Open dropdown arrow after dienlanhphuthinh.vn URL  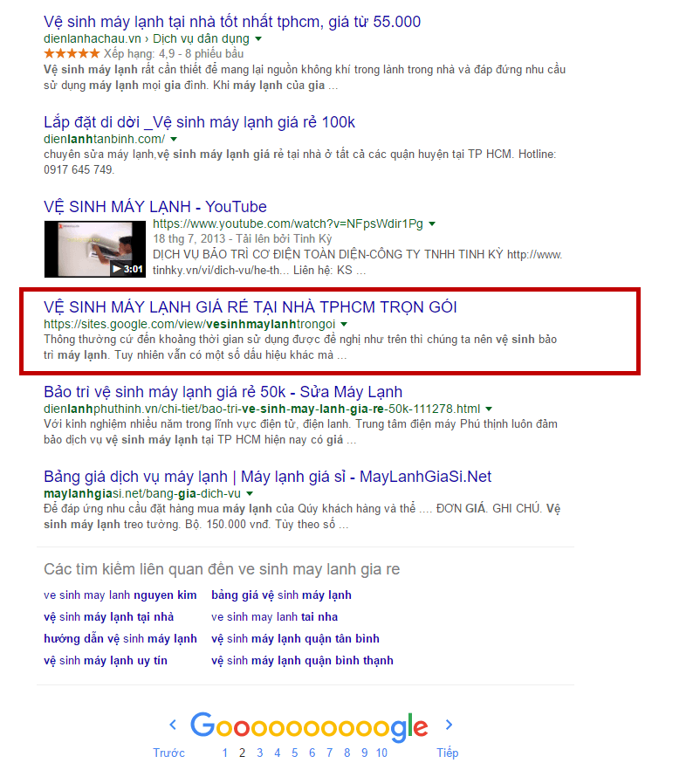(x=489, y=409)
